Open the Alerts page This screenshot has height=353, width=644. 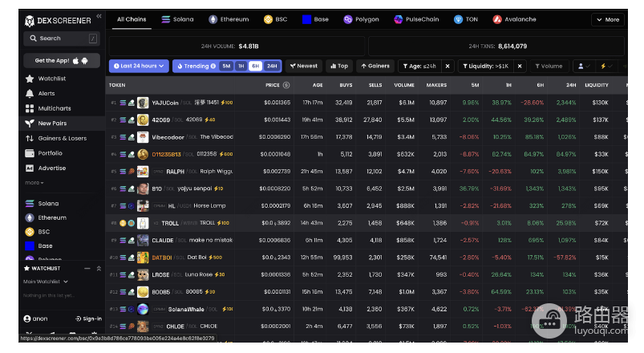coord(46,93)
